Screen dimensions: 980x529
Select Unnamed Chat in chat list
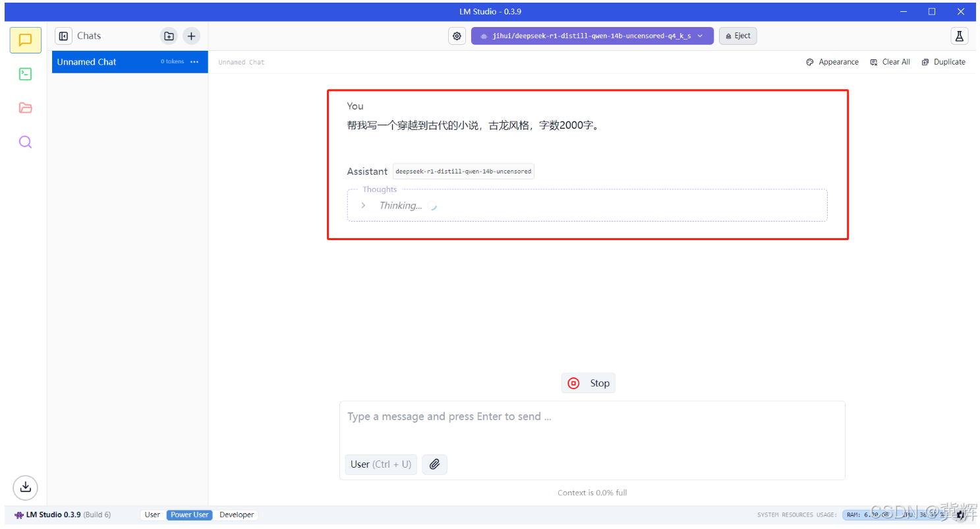click(x=130, y=62)
